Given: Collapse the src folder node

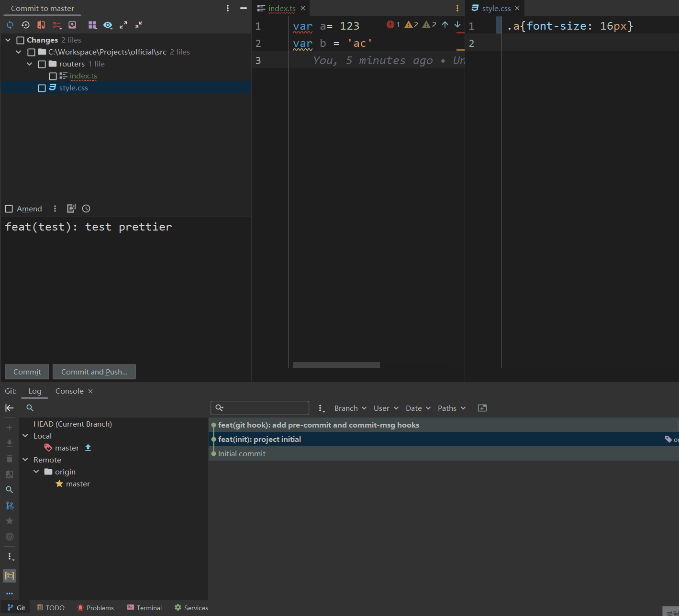Looking at the screenshot, I should [19, 52].
